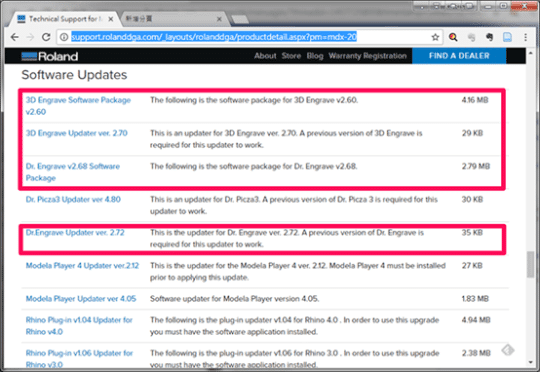Click the blue page extension icon
Viewport: 540px width, 372px height.
pyautogui.click(x=507, y=37)
